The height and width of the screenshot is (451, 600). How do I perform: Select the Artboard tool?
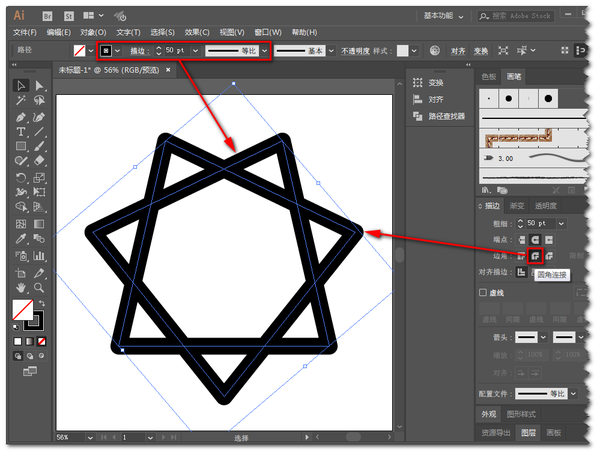[21, 273]
